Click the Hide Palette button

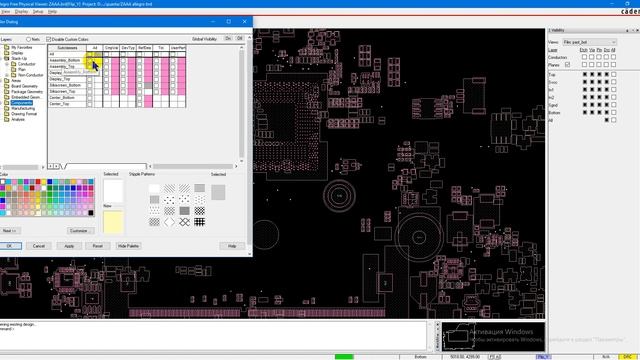coord(128,246)
